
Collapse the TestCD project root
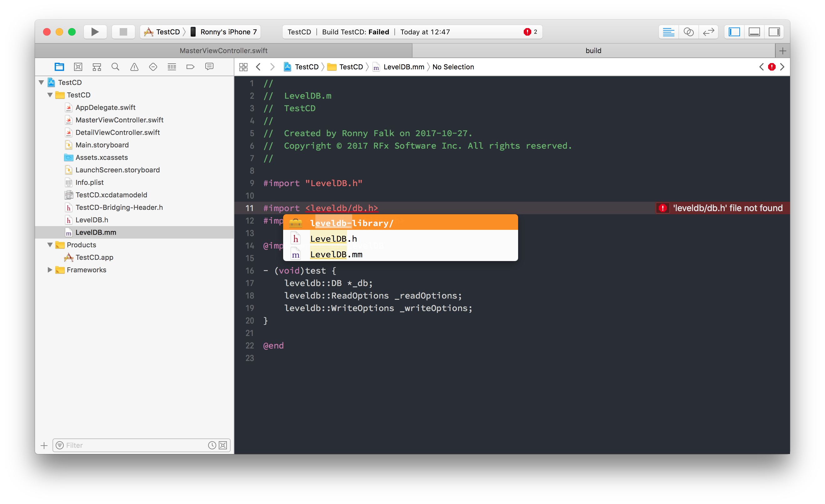click(x=42, y=82)
